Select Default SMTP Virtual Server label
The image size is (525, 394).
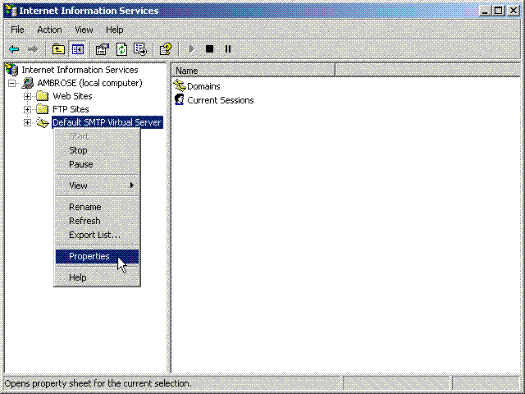[107, 123]
